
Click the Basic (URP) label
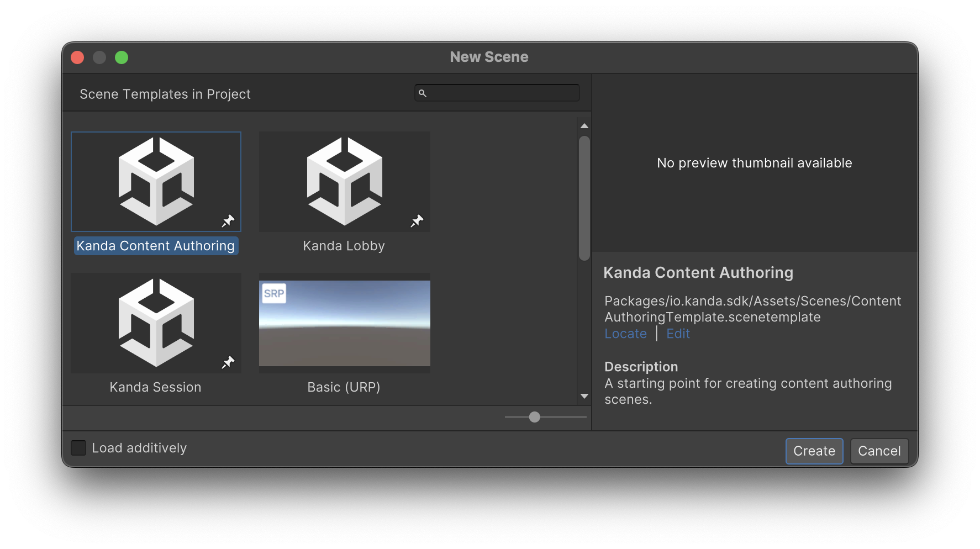(x=344, y=387)
